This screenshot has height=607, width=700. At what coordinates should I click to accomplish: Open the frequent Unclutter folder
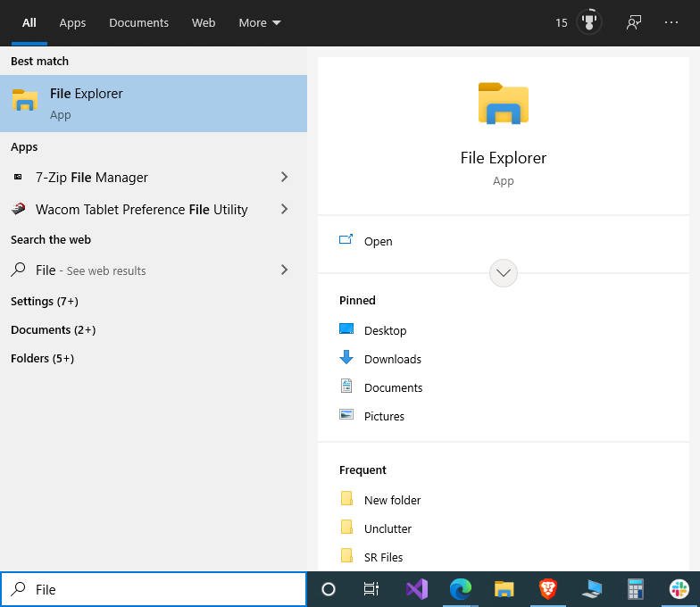coord(387,528)
